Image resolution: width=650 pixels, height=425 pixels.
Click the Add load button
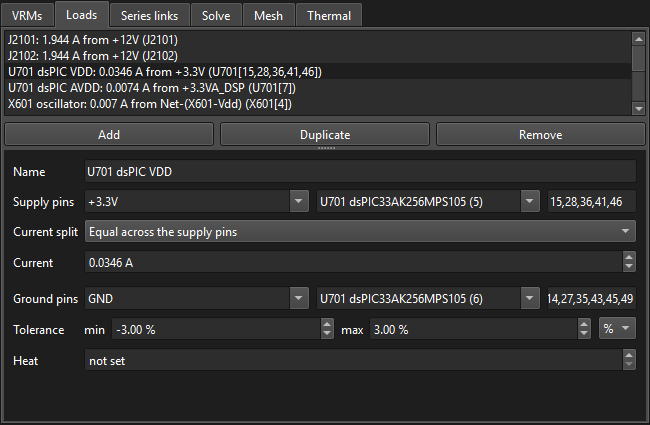tap(109, 134)
